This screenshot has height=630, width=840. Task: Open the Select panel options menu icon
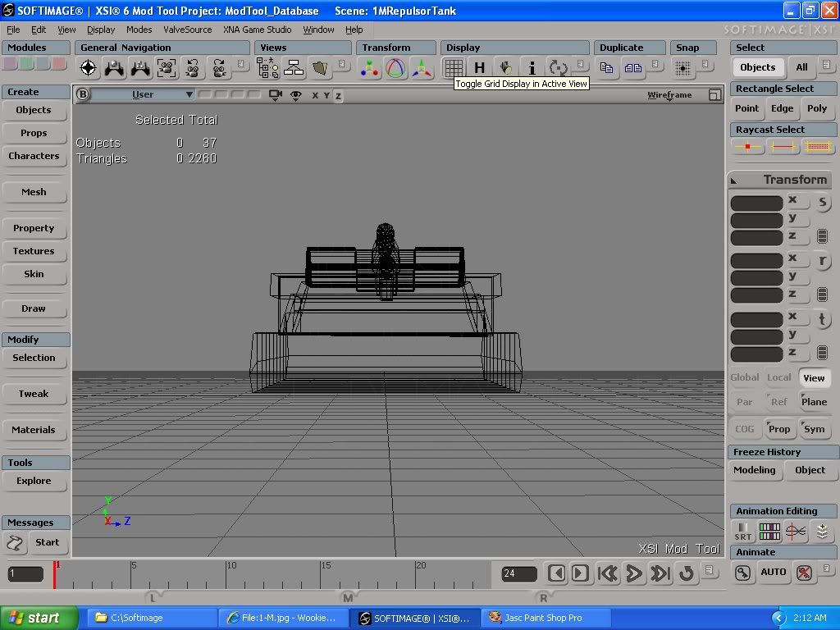click(x=827, y=65)
